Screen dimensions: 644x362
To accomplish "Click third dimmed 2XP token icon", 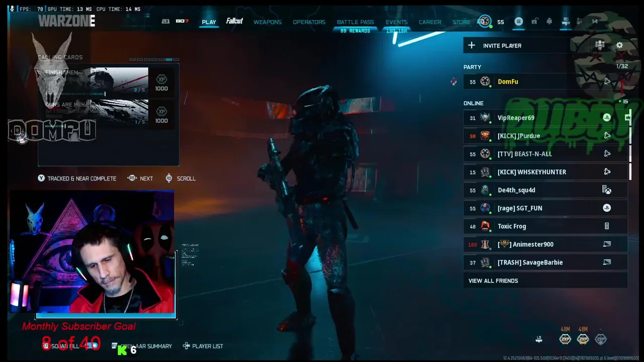I will coord(601,339).
